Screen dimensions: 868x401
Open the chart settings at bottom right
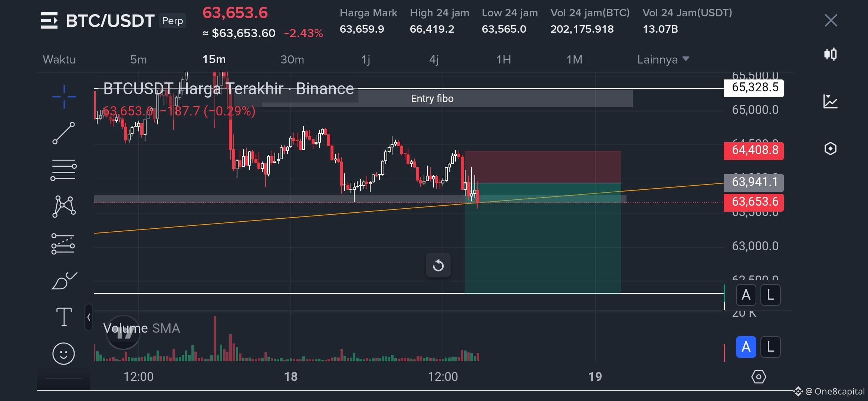pyautogui.click(x=759, y=377)
